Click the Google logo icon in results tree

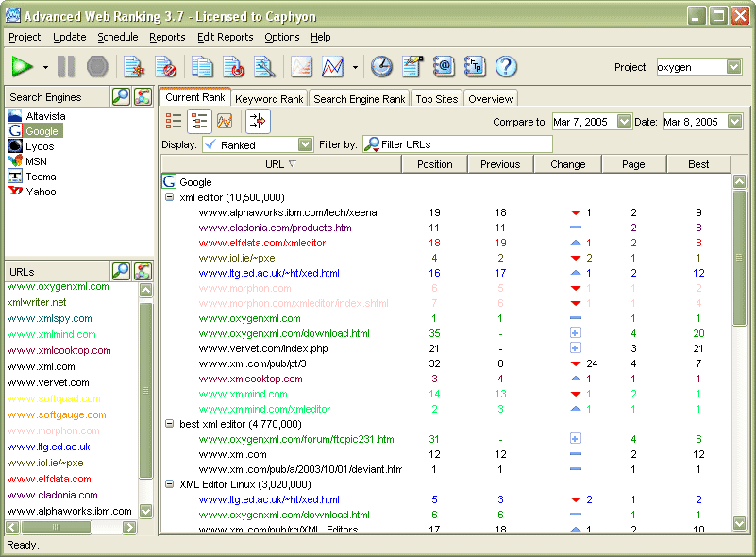point(169,182)
